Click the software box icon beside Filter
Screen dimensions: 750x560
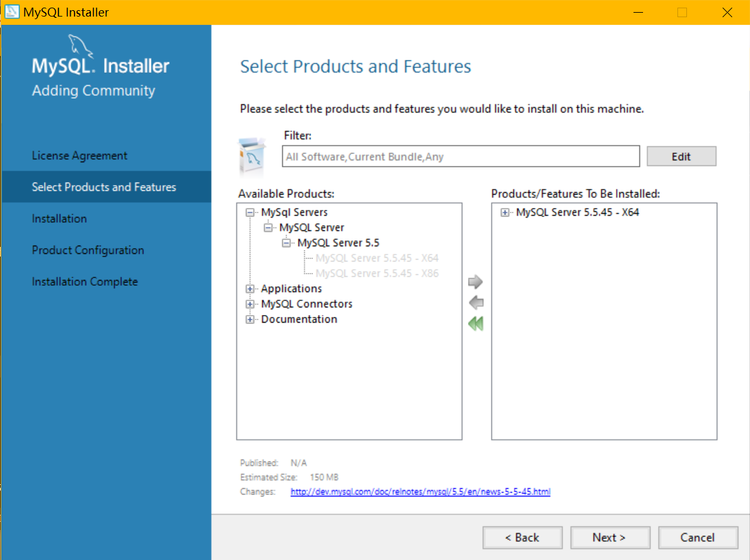[251, 156]
